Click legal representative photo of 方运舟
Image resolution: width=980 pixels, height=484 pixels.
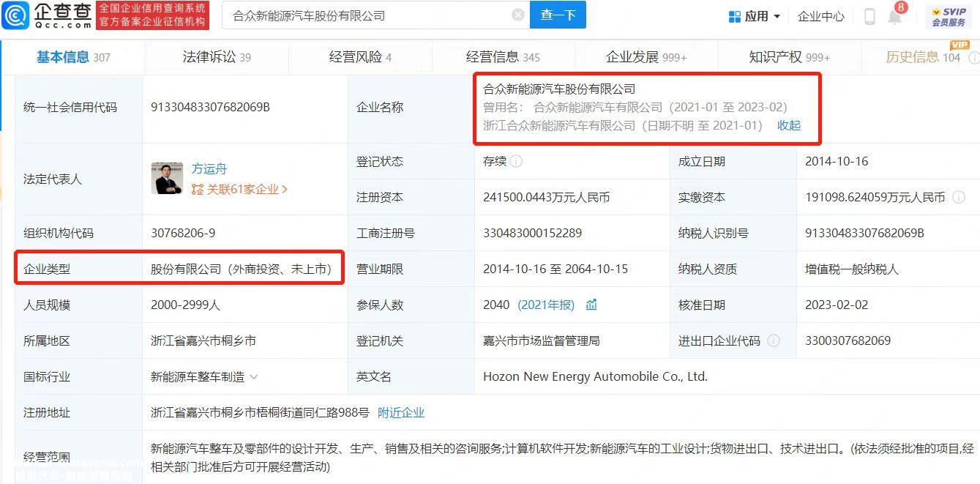(168, 179)
